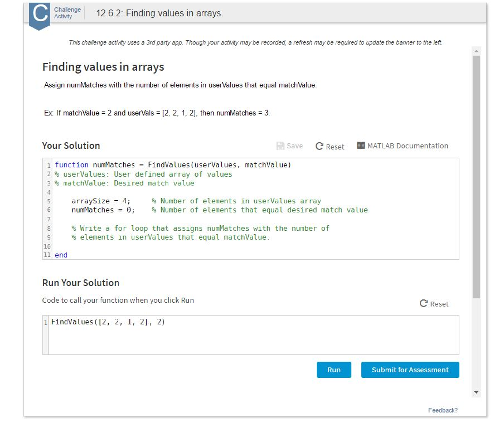Viewport: 504px width, 437px height.
Task: Click the scrollbar down arrow
Action: 476,392
